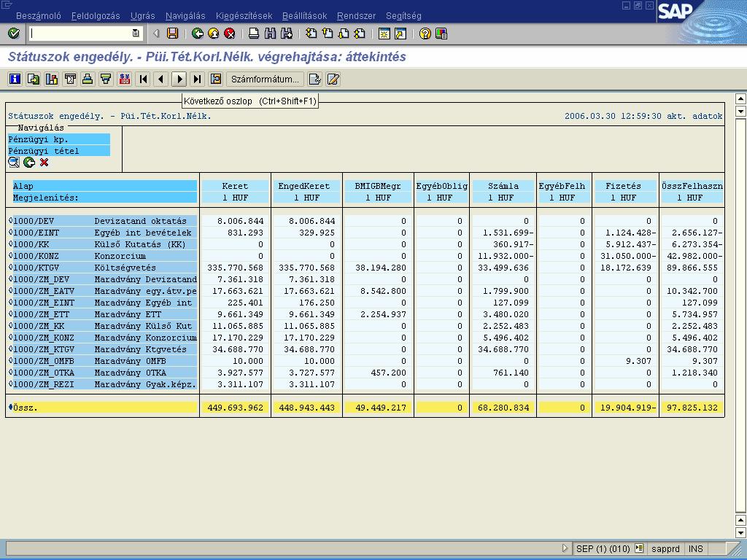This screenshot has width=747, height=560.
Task: Click the Customize Local Layout monitor icon
Action: click(441, 34)
